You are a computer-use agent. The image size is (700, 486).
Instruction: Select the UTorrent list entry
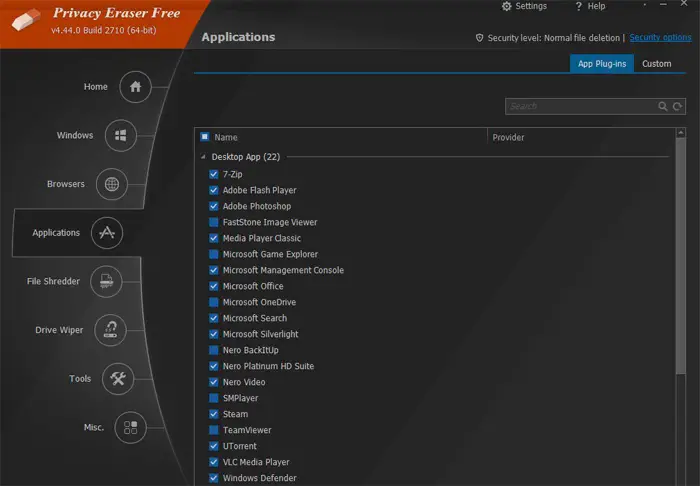(240, 446)
